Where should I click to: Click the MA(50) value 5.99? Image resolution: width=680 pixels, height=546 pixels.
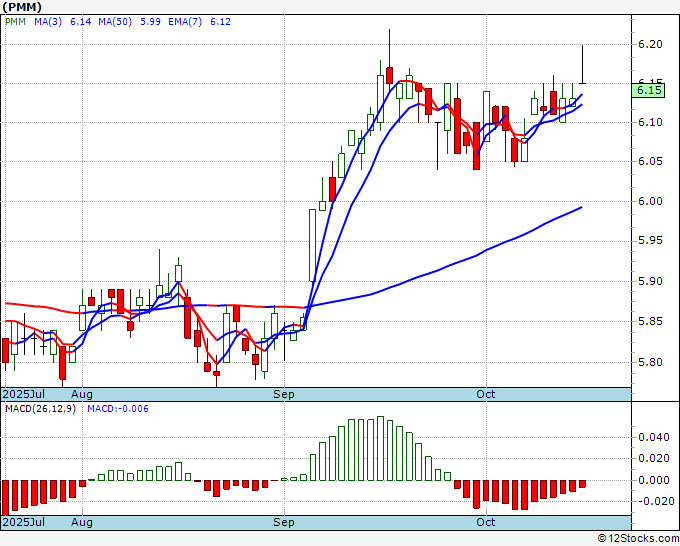[x=150, y=22]
